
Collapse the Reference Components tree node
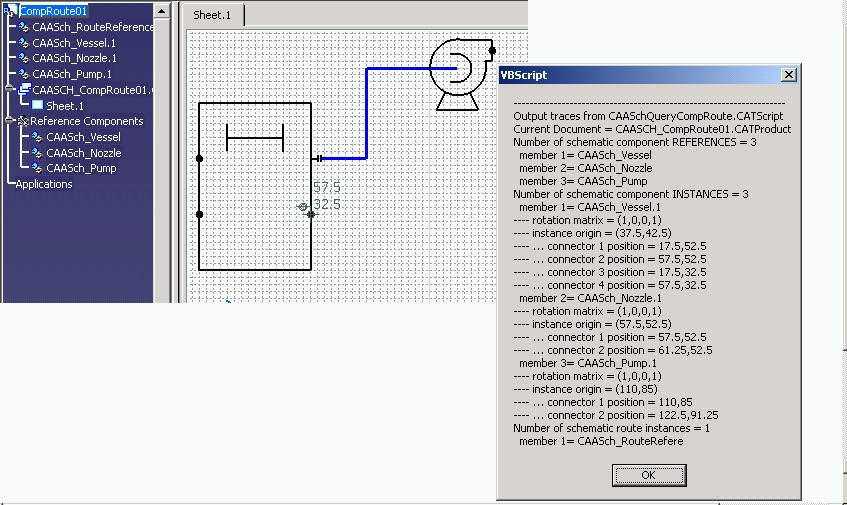[9, 121]
